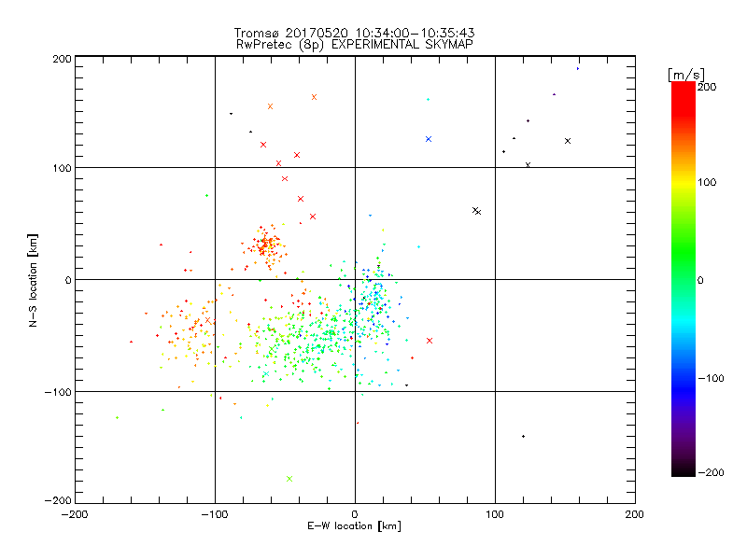
Task: Click the 'E-W location [km]' axis label
Action: point(354,526)
